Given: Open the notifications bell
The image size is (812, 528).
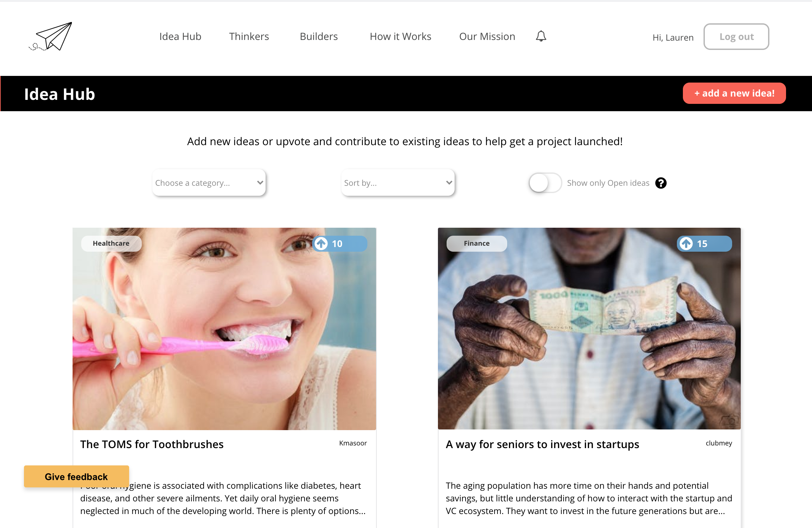Looking at the screenshot, I should click(x=541, y=36).
